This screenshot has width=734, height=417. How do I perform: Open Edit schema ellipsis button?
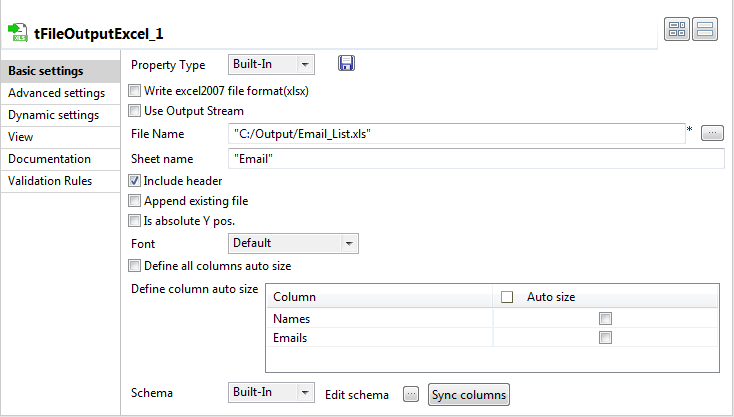tap(410, 395)
